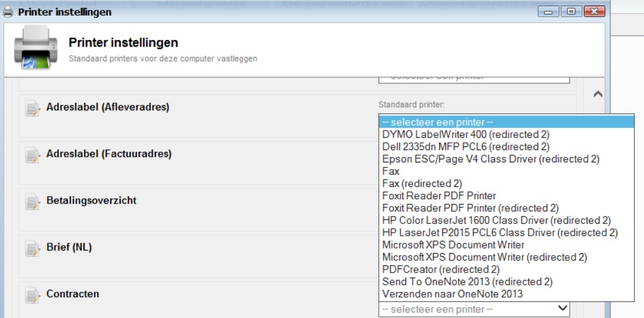Select HP Color LaserJet 1600 Class Driver

coord(496,220)
